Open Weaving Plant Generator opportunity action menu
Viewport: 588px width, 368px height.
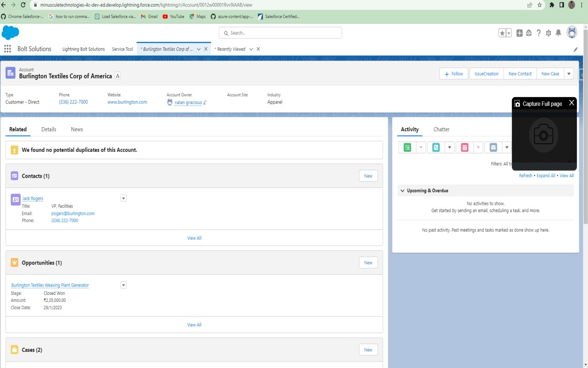123,285
